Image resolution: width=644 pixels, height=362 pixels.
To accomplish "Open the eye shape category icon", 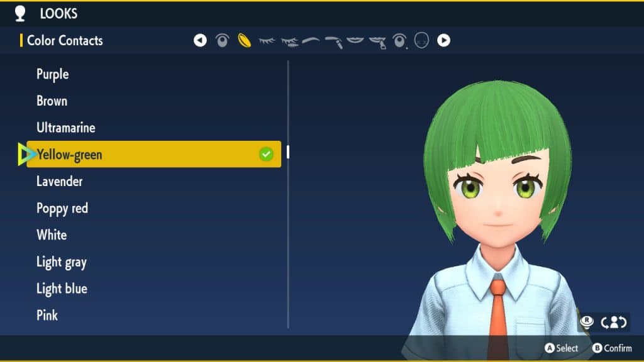I will click(x=222, y=40).
